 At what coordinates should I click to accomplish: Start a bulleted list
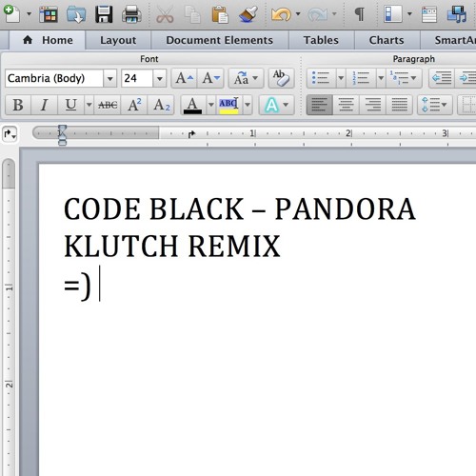[321, 78]
